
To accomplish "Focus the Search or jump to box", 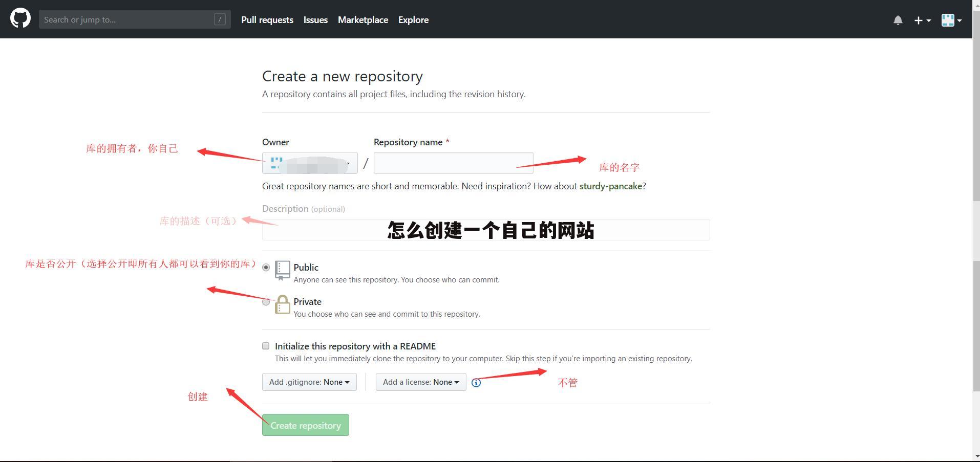I will 135,19.
